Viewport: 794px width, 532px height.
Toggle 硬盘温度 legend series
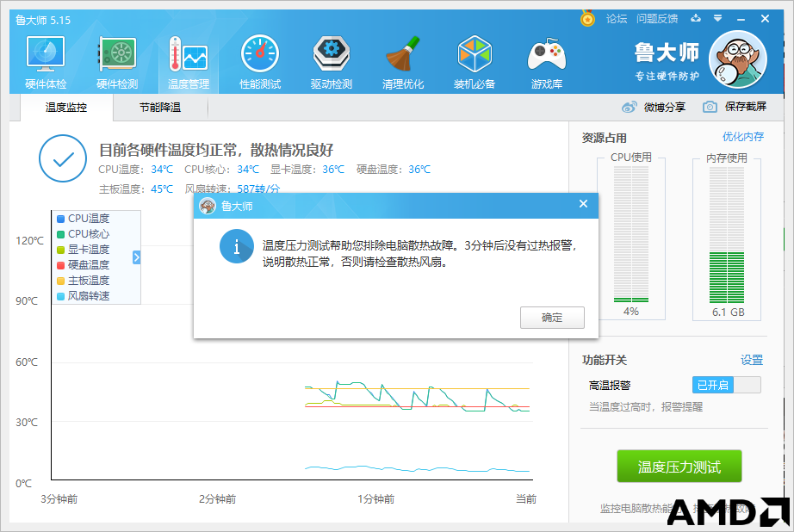click(x=84, y=265)
